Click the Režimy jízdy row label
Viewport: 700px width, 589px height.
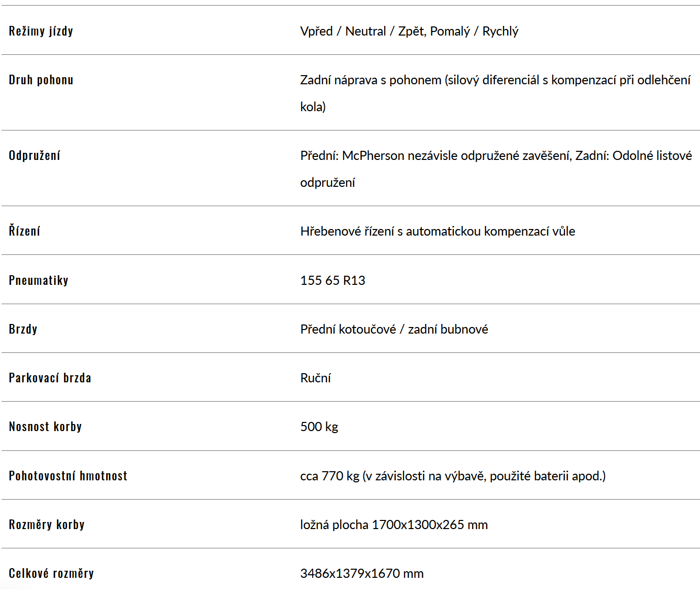point(41,31)
